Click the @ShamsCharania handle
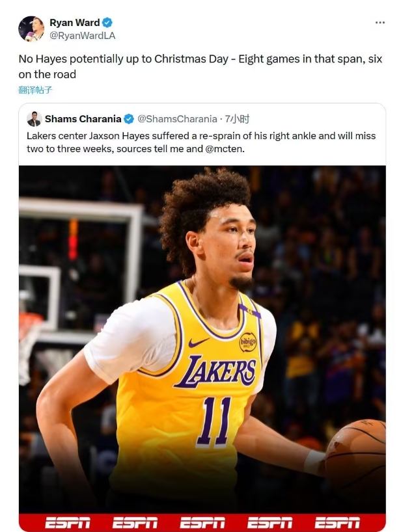This screenshot has height=532, width=399. [x=177, y=119]
